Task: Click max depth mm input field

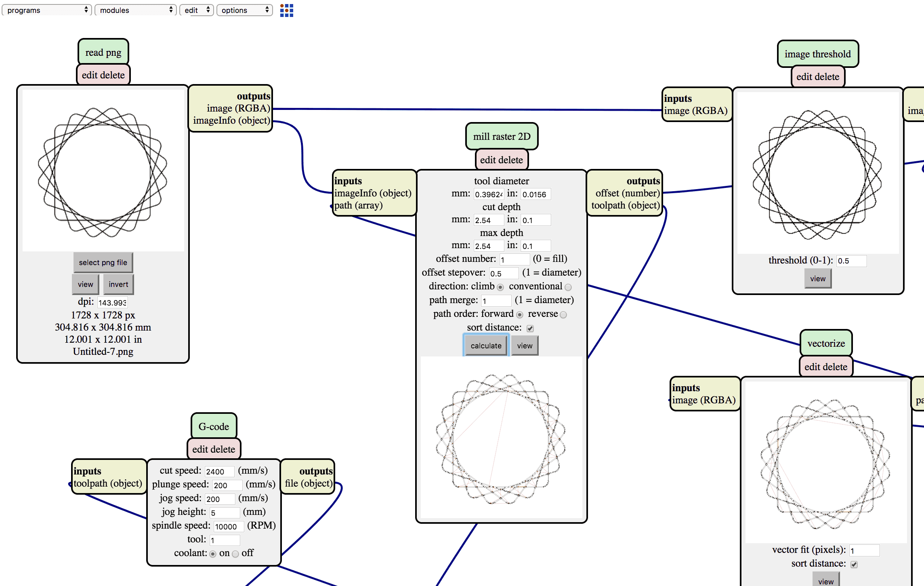Action: (489, 246)
